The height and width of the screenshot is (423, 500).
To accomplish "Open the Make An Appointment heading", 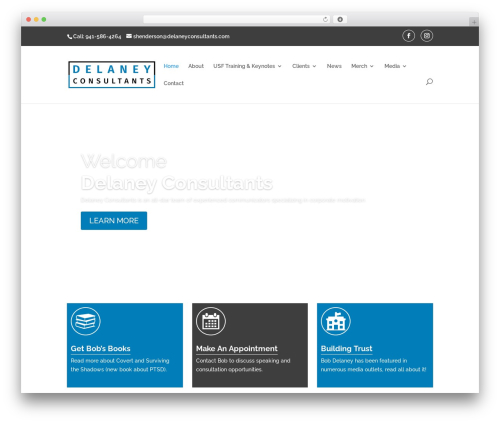I will click(x=237, y=349).
